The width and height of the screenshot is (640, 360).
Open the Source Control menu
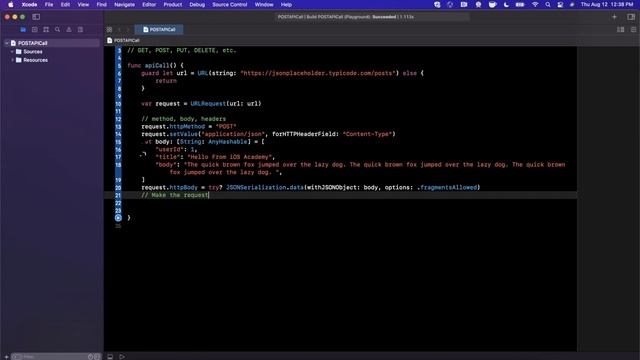point(230,4)
